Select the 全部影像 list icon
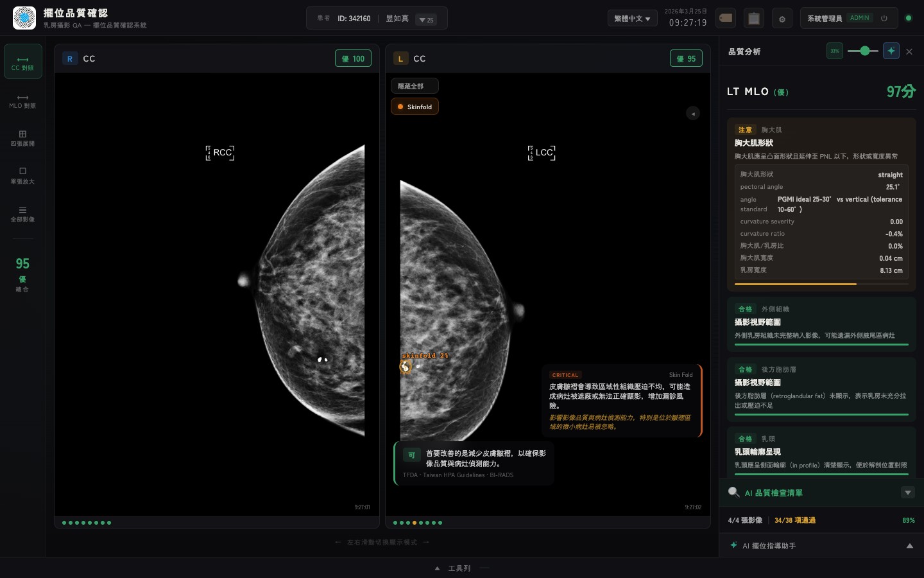 [x=22, y=213]
